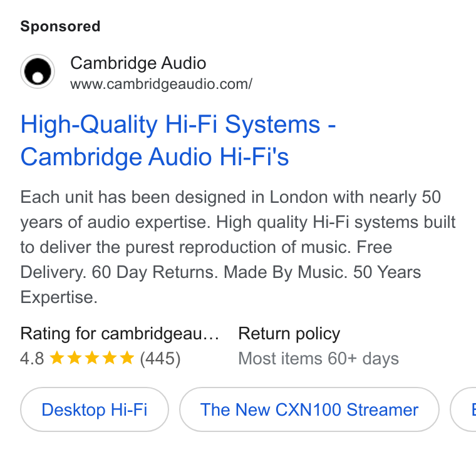476x452 pixels.
Task: Click the second gold star icon
Action: click(75, 357)
